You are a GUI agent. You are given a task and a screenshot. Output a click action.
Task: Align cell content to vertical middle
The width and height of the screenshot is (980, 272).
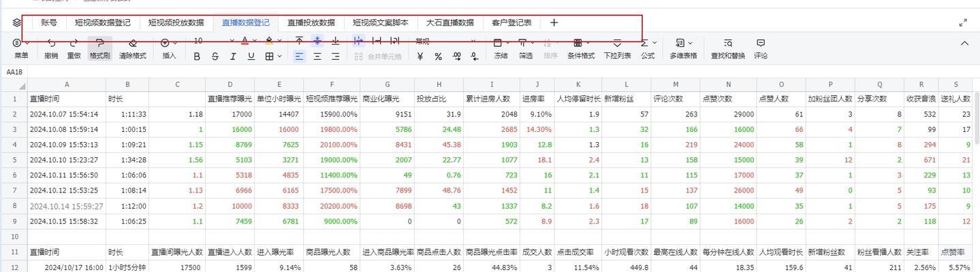[317, 41]
